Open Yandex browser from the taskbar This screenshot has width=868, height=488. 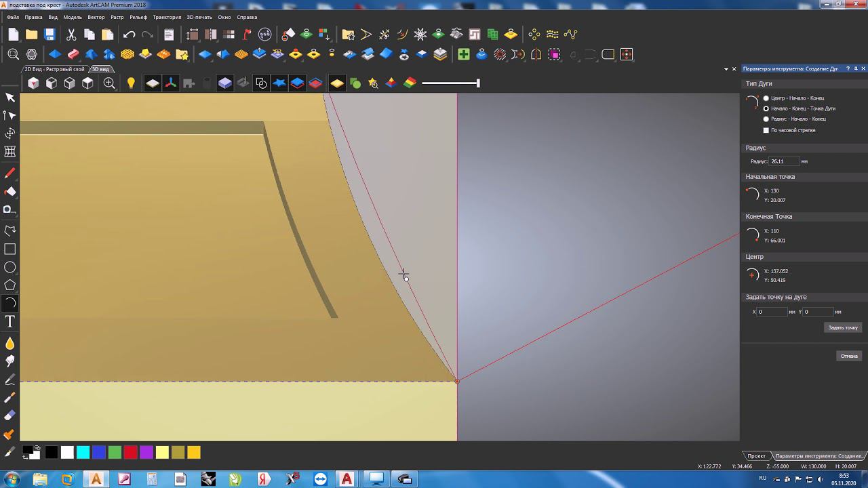(264, 479)
